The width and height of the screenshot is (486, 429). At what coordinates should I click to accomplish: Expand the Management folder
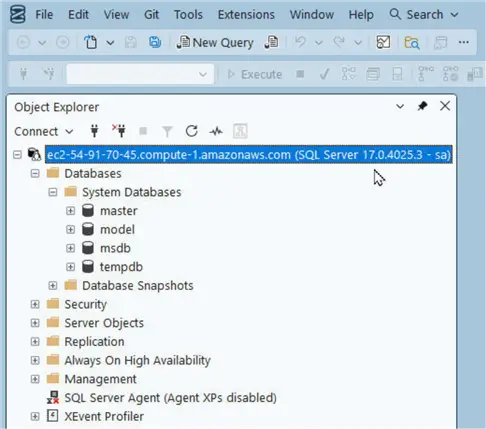[x=35, y=379]
